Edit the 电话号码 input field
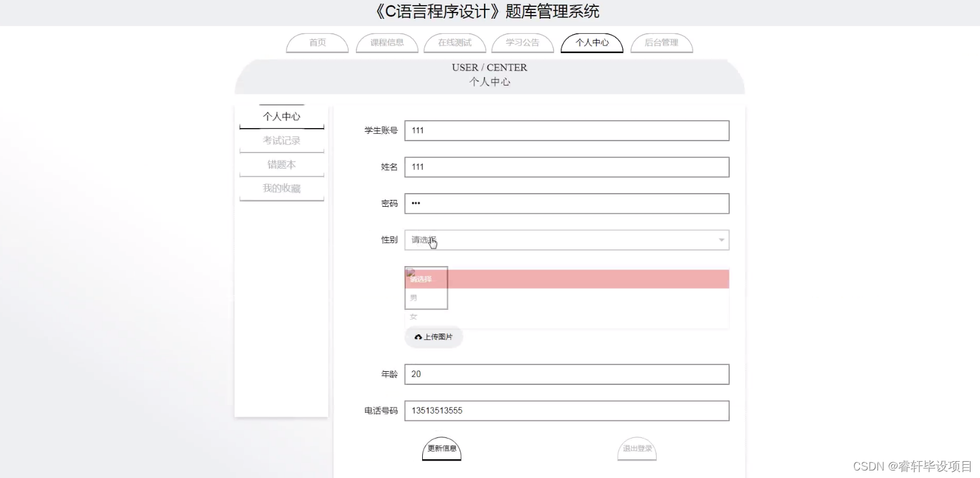Screen dimensions: 980x478 click(566, 411)
